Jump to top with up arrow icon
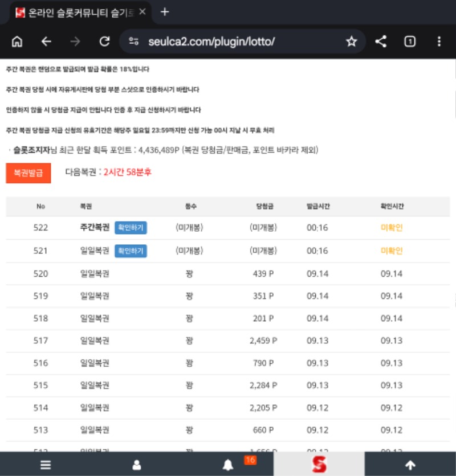The image size is (456, 476). click(x=410, y=465)
